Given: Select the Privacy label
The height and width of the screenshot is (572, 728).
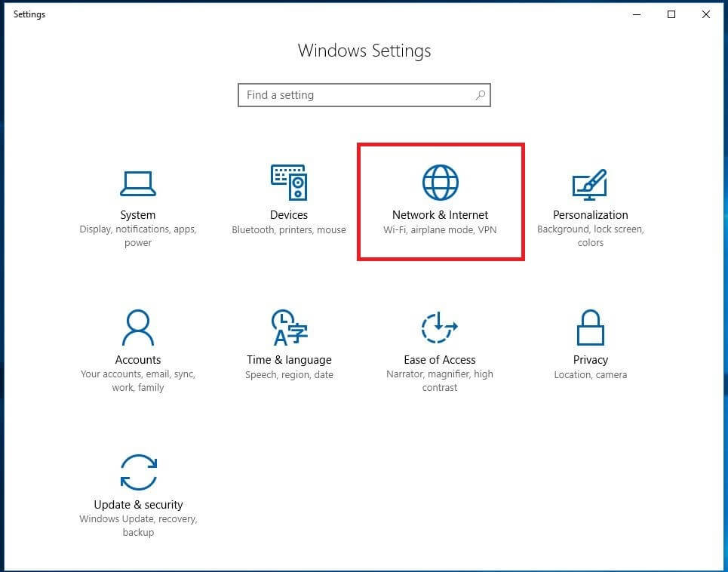Looking at the screenshot, I should (591, 360).
